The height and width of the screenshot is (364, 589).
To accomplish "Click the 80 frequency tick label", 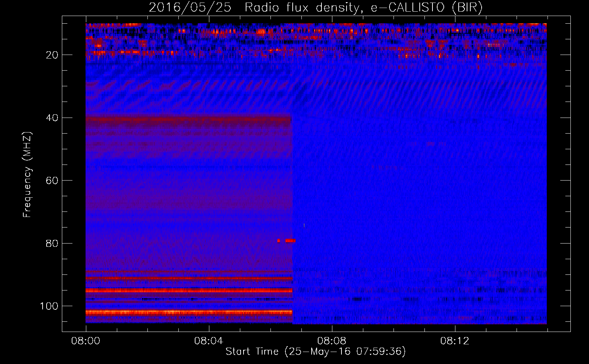I will coord(52,243).
